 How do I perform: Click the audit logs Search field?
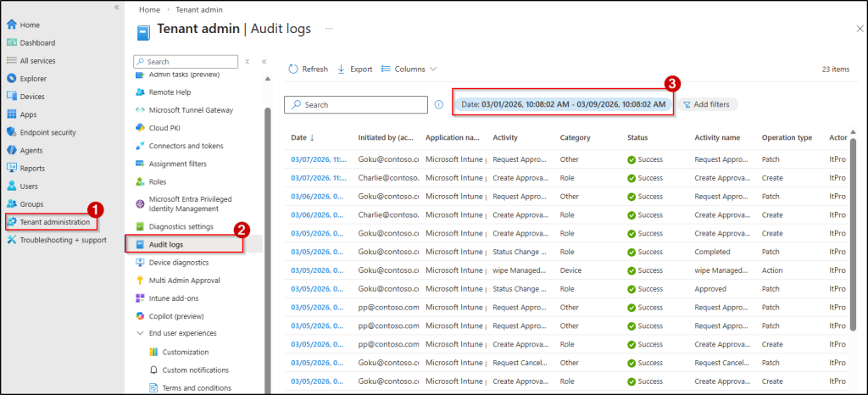pyautogui.click(x=356, y=104)
